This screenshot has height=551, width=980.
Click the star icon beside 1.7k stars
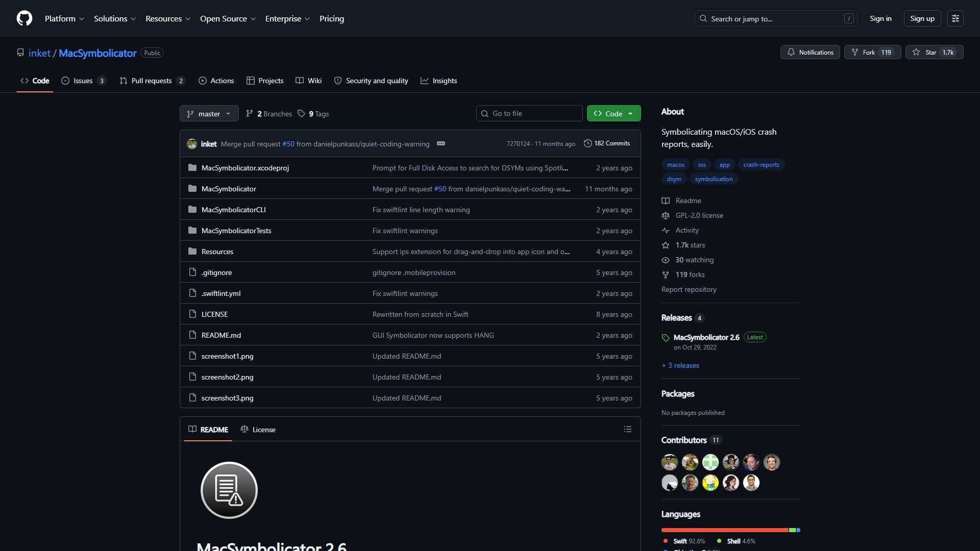pyautogui.click(x=666, y=245)
